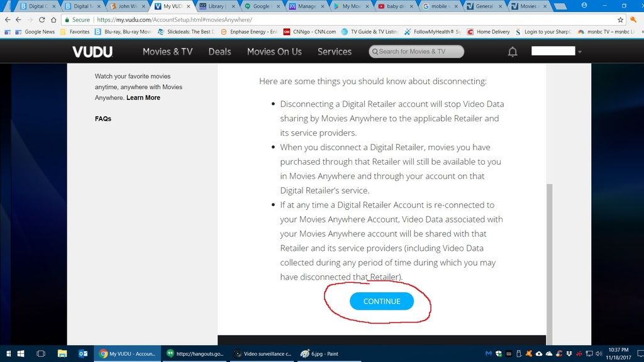View site info via Secure padlock

point(77,19)
